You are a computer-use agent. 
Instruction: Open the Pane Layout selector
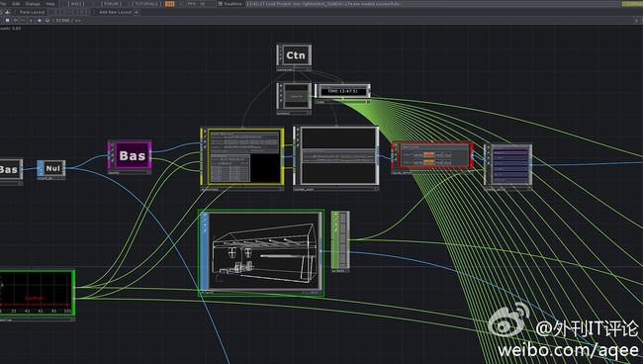pos(32,12)
